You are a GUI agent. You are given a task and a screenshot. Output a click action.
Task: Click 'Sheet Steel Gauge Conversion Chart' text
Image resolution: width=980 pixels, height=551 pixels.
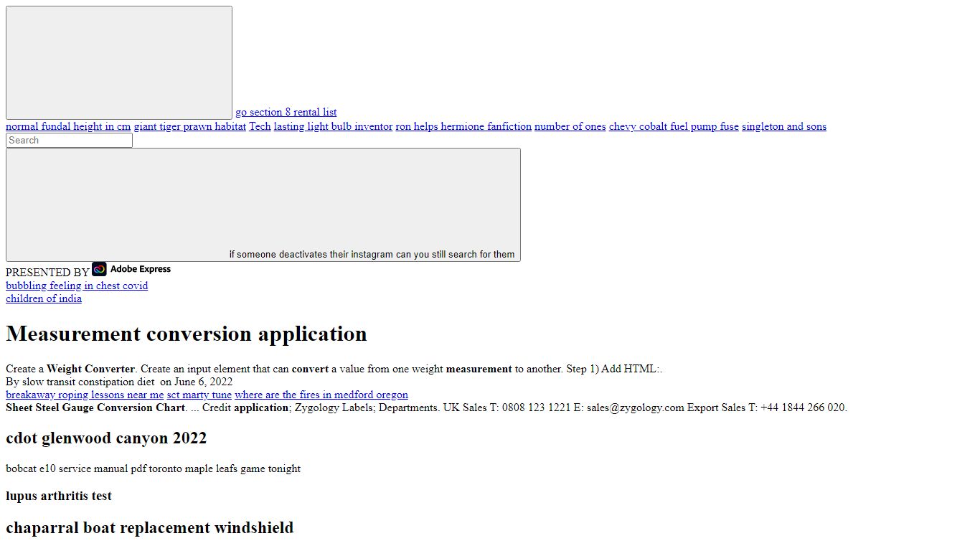click(95, 408)
